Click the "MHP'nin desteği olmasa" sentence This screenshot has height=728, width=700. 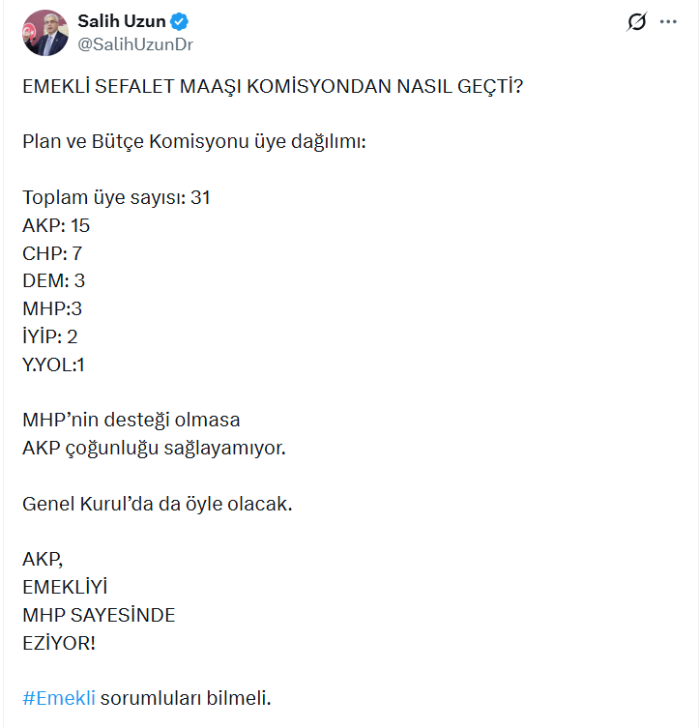click(x=131, y=421)
